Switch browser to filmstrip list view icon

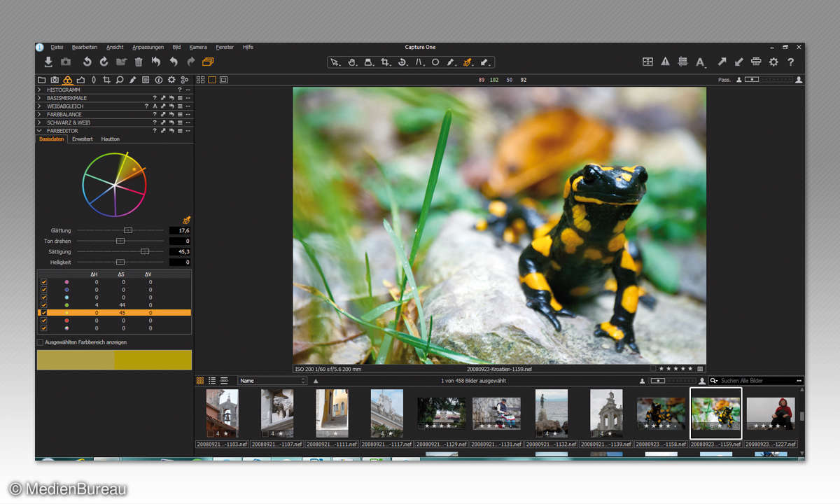pos(225,381)
